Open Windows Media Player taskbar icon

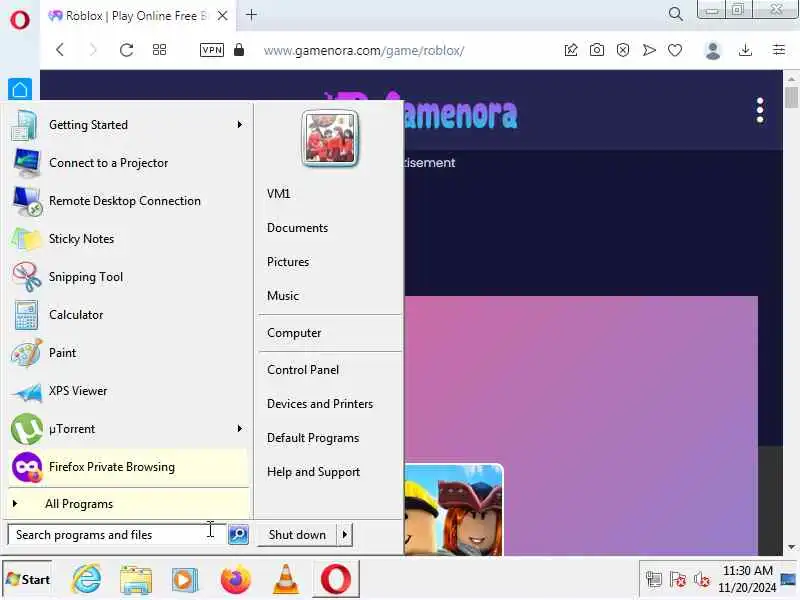[x=185, y=579]
